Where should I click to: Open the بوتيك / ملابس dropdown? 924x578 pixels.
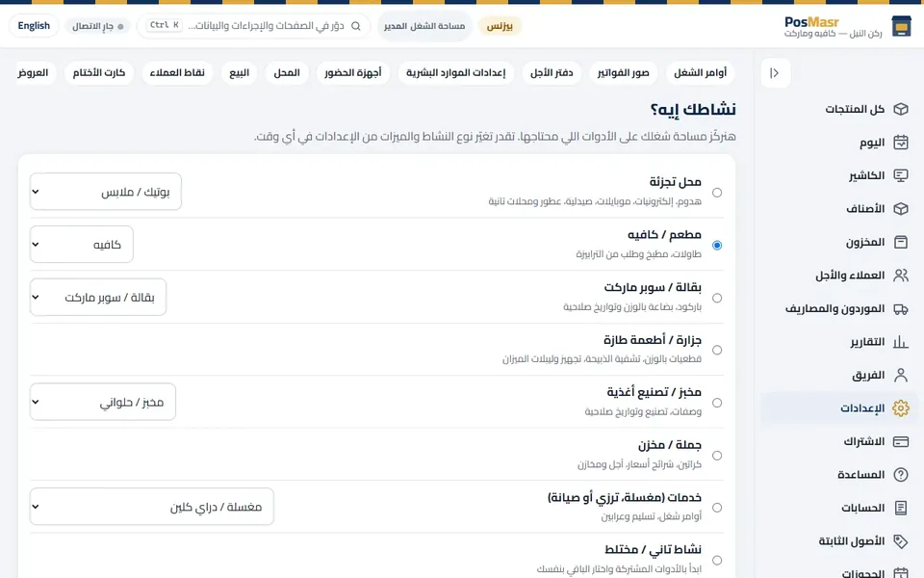click(106, 192)
